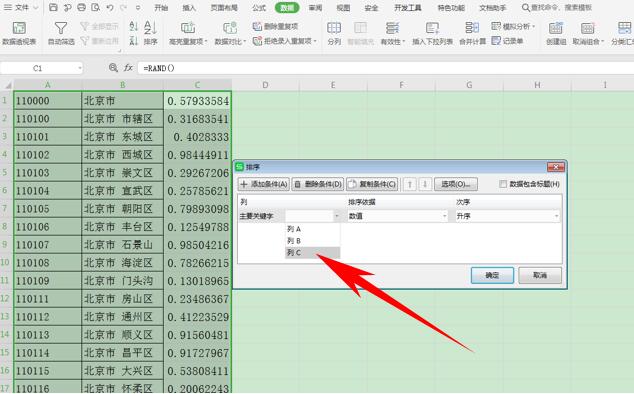Click the move condition down arrow in sort dialog
Image resolution: width=634 pixels, height=394 pixels.
click(425, 184)
